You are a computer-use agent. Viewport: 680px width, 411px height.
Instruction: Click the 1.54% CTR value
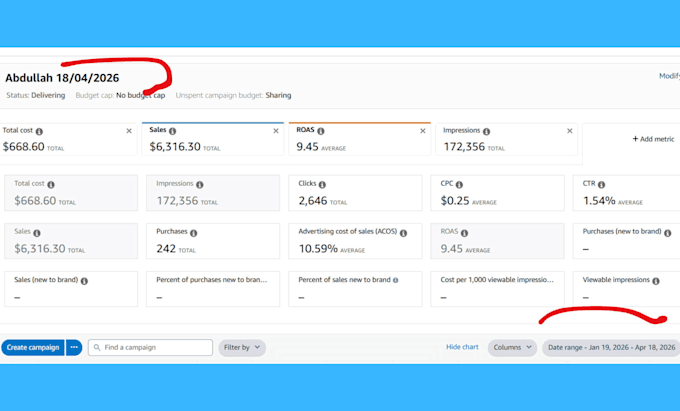(599, 201)
